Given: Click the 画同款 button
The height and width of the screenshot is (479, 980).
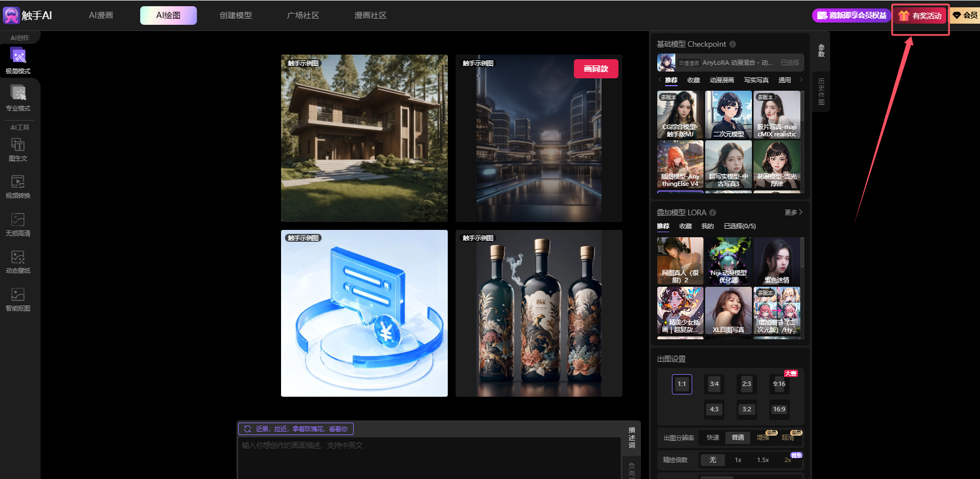Looking at the screenshot, I should point(596,69).
